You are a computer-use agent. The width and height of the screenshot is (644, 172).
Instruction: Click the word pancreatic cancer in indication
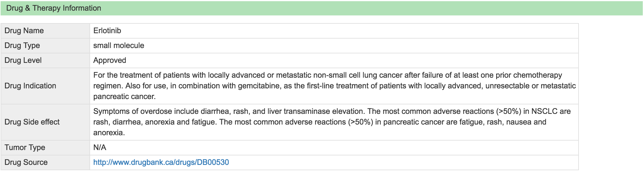point(124,96)
